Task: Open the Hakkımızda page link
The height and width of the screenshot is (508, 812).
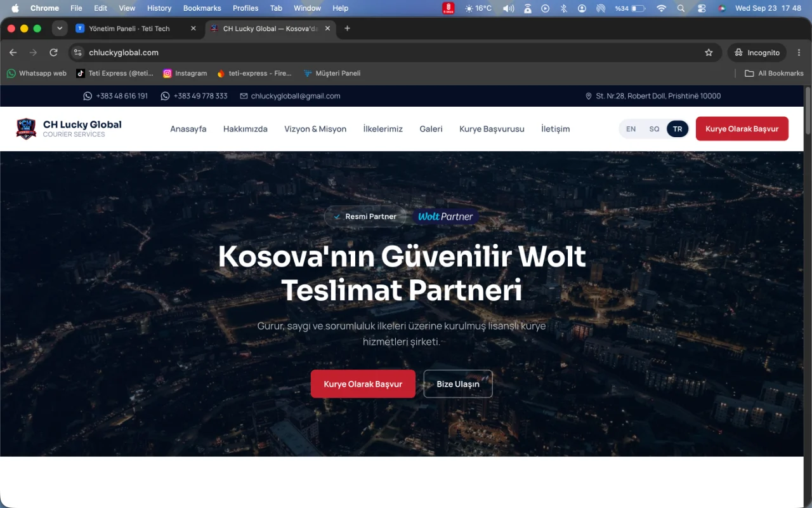Action: 246,129
